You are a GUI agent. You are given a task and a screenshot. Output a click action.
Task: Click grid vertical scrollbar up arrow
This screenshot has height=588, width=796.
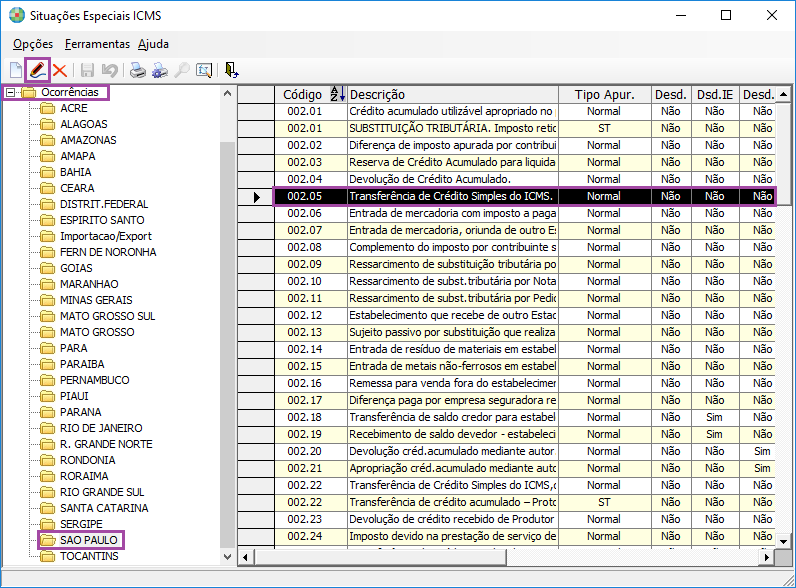click(x=783, y=94)
